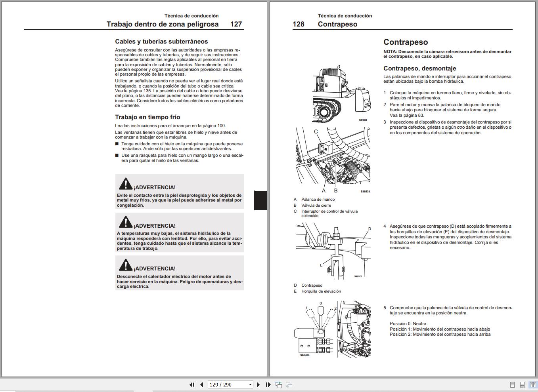Click the legend text 'Palanca de mando'
538x392 pixels.
318,200
